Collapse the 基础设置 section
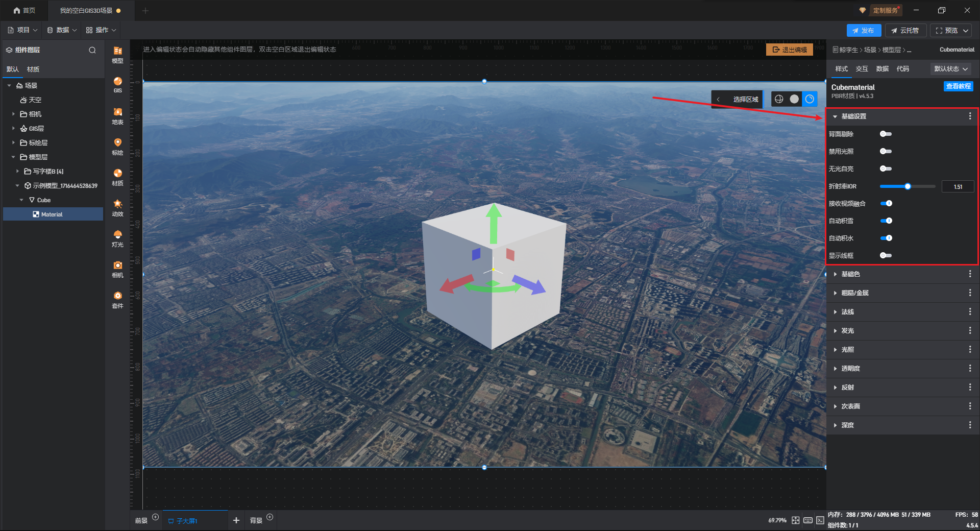The width and height of the screenshot is (980, 531). 835,117
